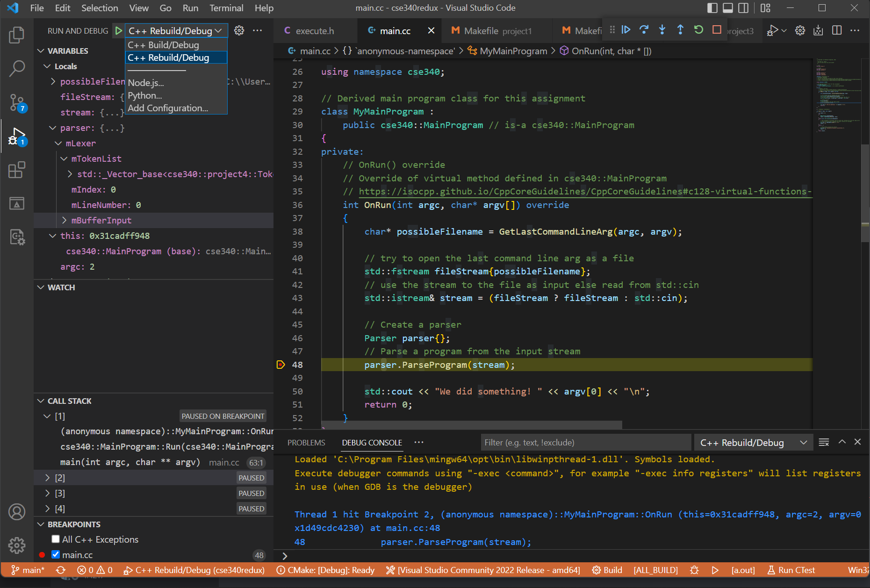Close the bottom panel
Image resolution: width=870 pixels, height=588 pixels.
857,442
